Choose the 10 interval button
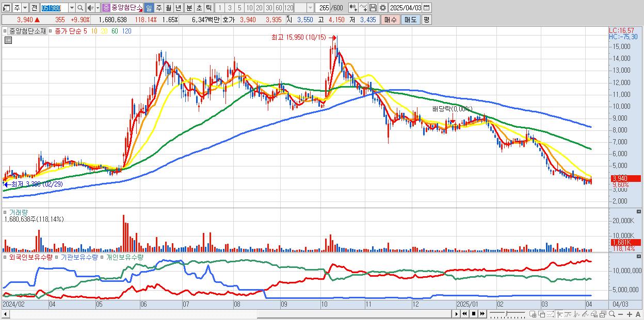 coord(249,8)
